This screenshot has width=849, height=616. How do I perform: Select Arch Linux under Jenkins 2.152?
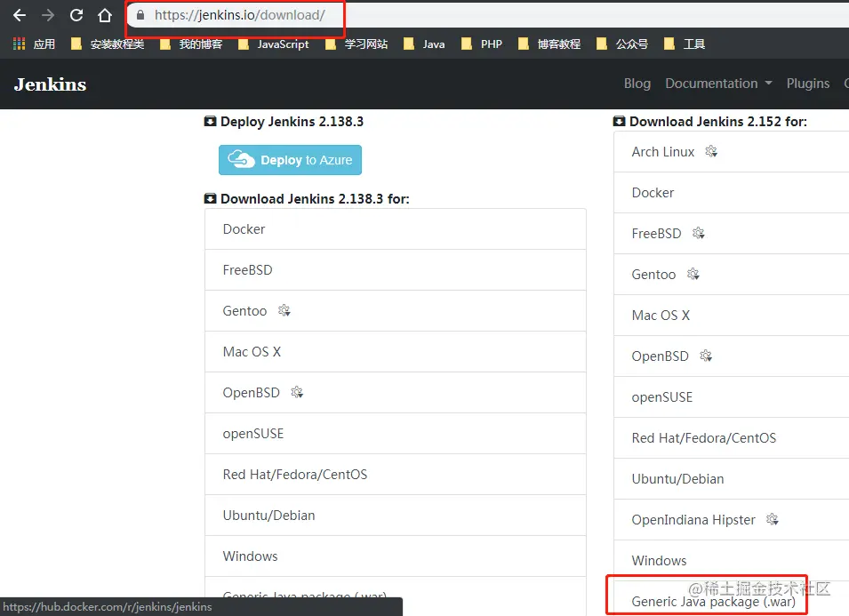click(732, 152)
